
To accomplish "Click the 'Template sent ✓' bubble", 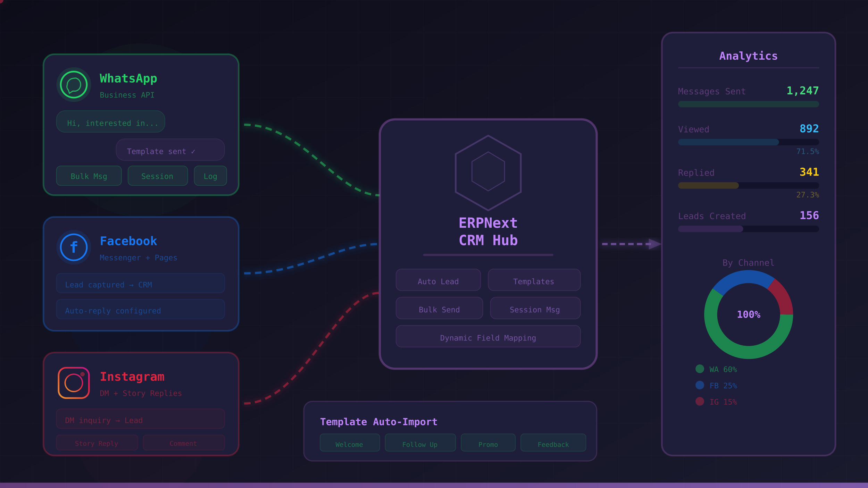I will click(x=170, y=150).
